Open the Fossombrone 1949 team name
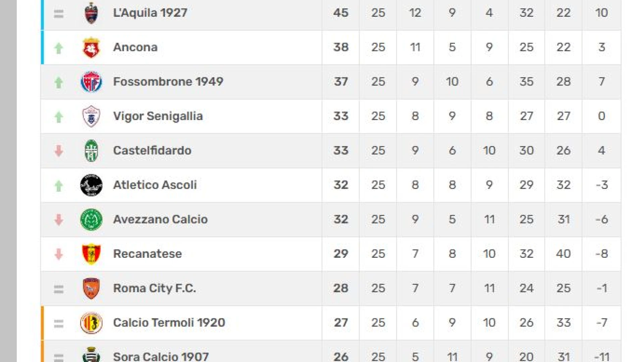Viewport: 644px width, 362px height. [x=168, y=81]
